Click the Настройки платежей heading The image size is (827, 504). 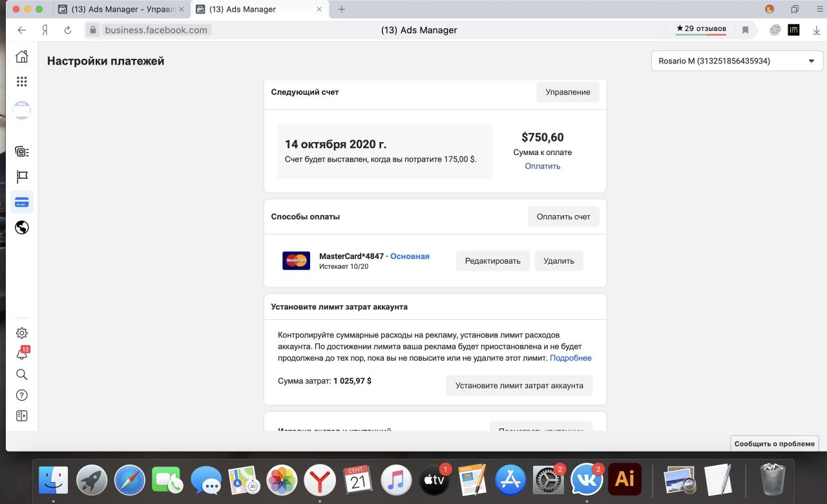(x=106, y=61)
